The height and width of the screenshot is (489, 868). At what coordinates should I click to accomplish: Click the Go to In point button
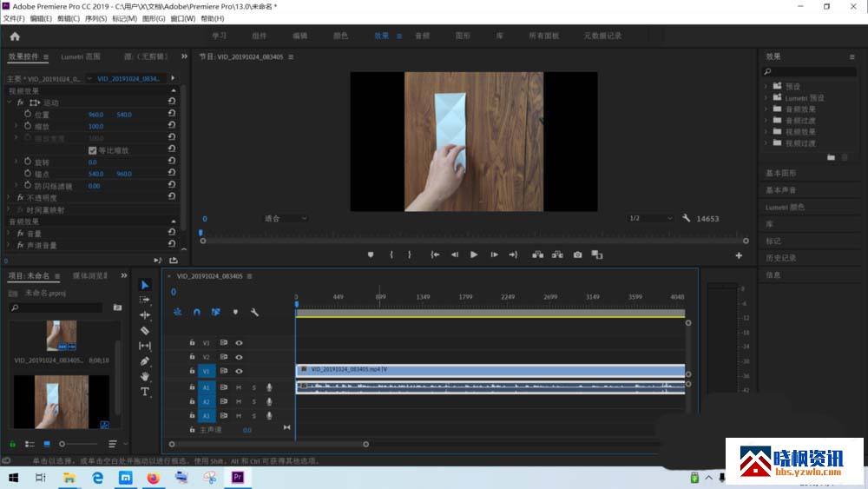coord(435,254)
